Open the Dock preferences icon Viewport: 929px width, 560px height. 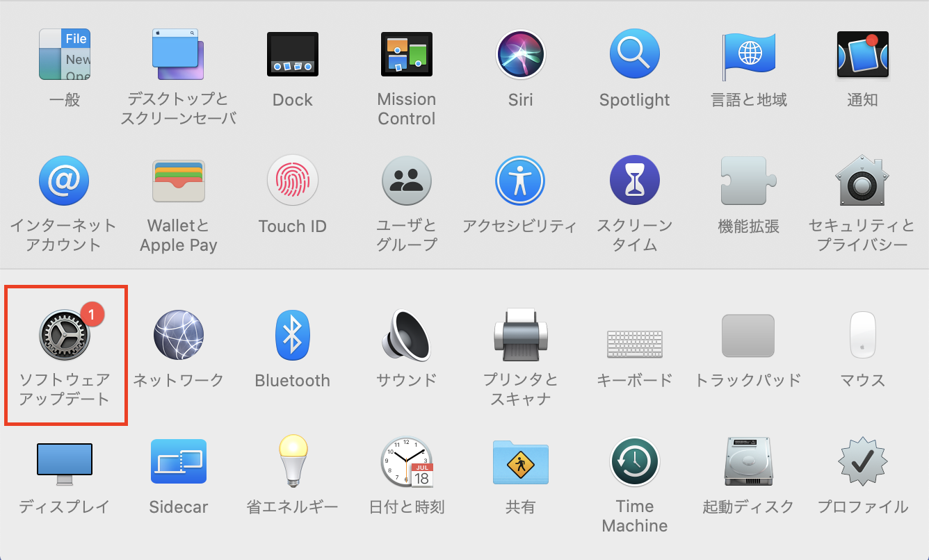pos(293,54)
